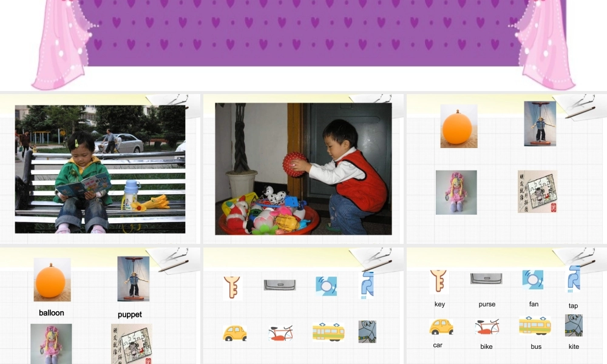Click the 'key' text label
The image size is (607, 364).
click(439, 304)
